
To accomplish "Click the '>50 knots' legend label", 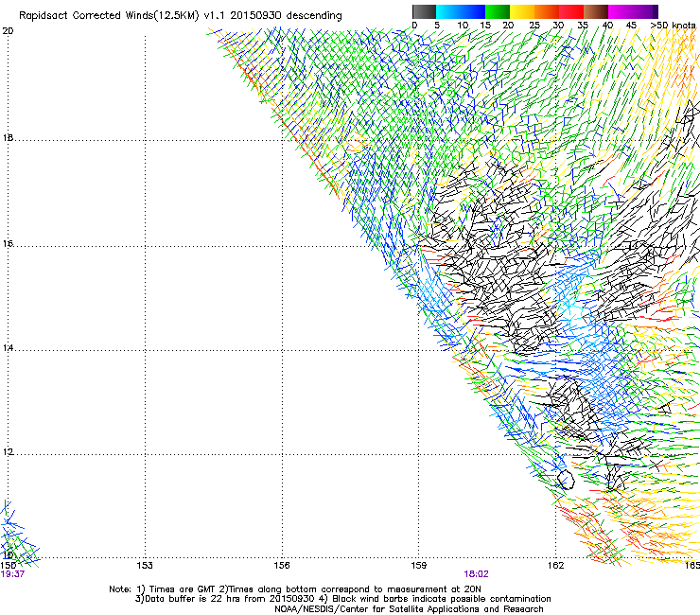I will click(673, 26).
